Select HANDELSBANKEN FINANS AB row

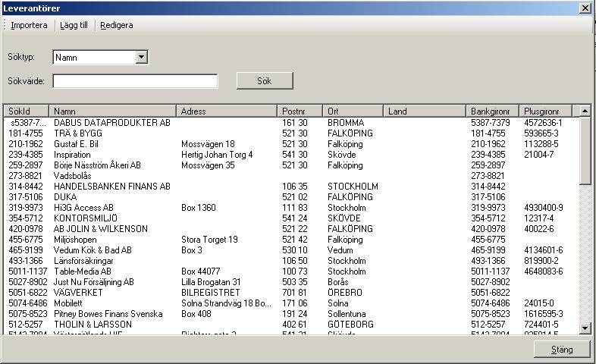(x=290, y=187)
